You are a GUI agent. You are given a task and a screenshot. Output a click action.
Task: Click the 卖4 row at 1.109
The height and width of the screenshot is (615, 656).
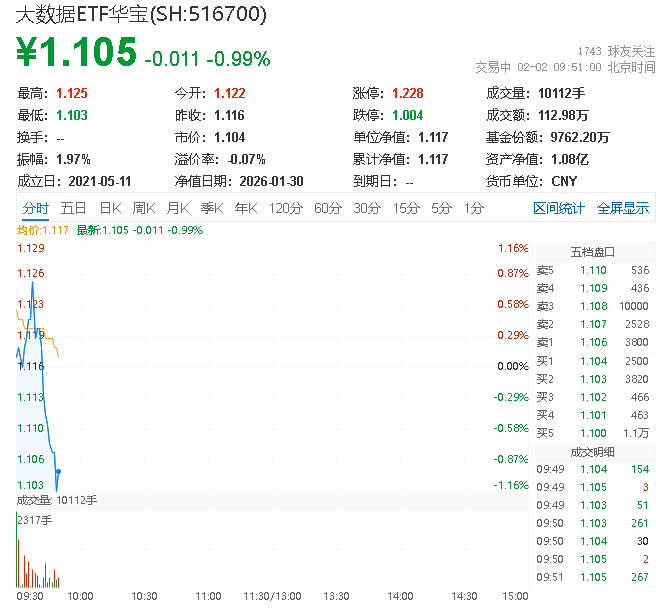(592, 288)
